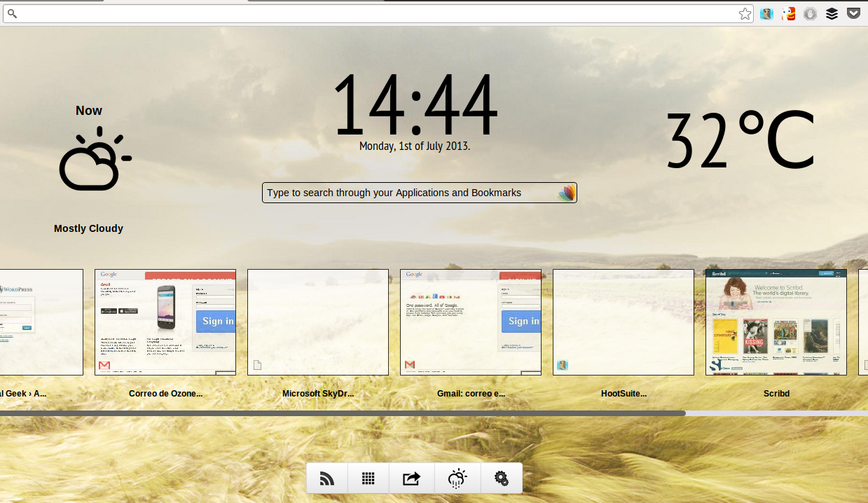Open the RSS feed panel
This screenshot has width=868, height=503.
(x=327, y=478)
